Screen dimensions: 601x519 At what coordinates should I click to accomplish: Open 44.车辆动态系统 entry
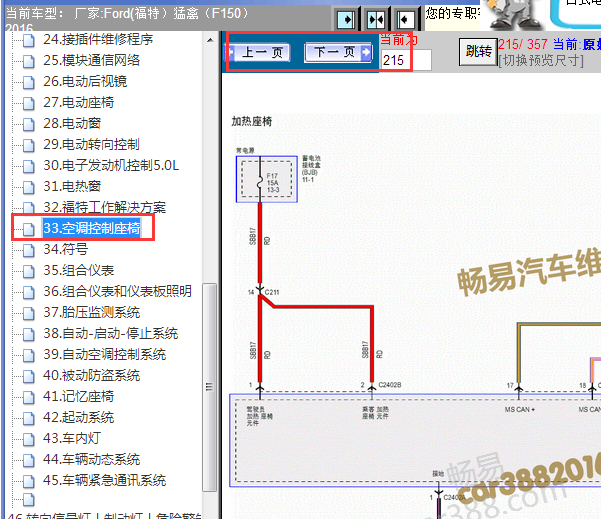pyautogui.click(x=92, y=460)
